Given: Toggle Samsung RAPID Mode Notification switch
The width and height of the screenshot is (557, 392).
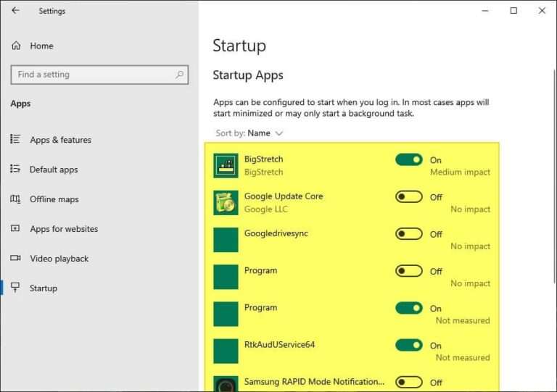Looking at the screenshot, I should [409, 382].
